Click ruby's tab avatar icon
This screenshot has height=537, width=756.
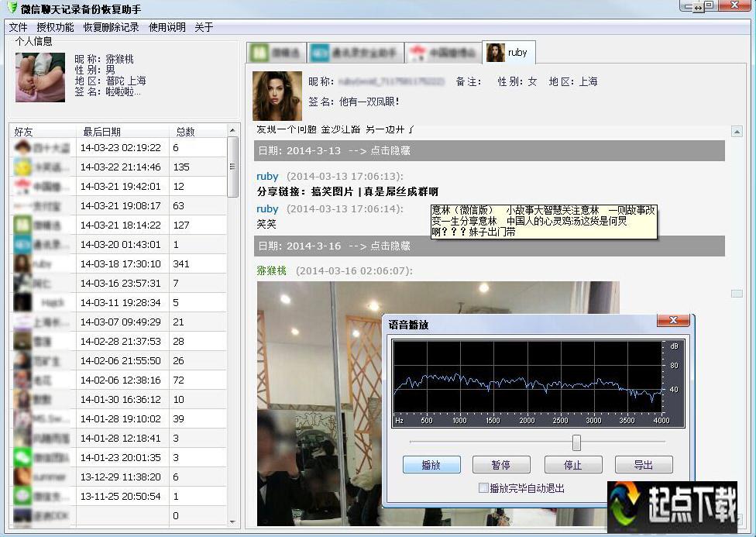tap(495, 52)
